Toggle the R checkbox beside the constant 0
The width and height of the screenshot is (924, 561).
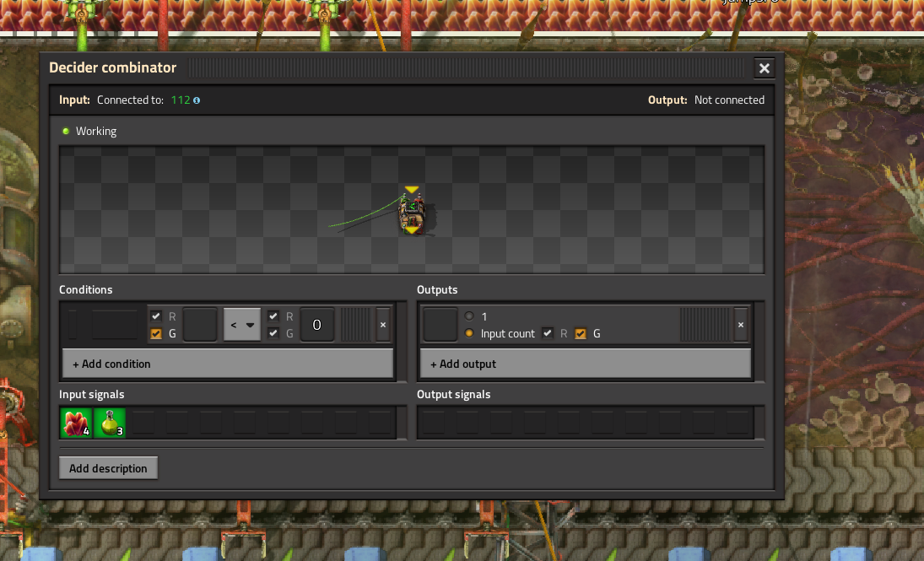(x=273, y=316)
